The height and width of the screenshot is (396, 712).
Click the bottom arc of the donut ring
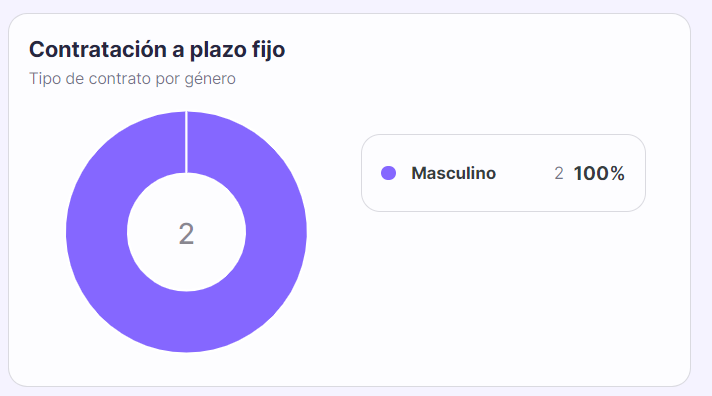pos(186,322)
